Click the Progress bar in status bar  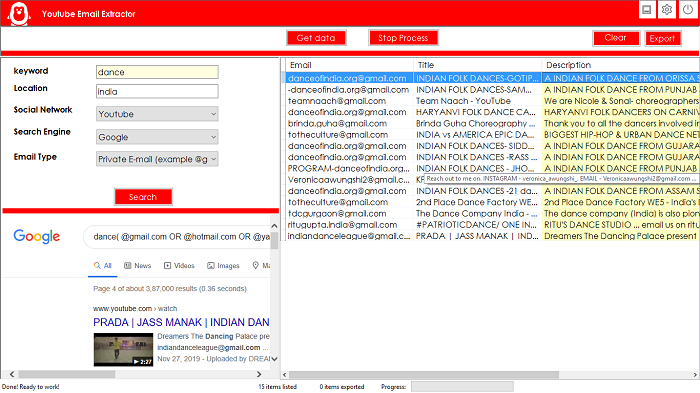coord(462,387)
